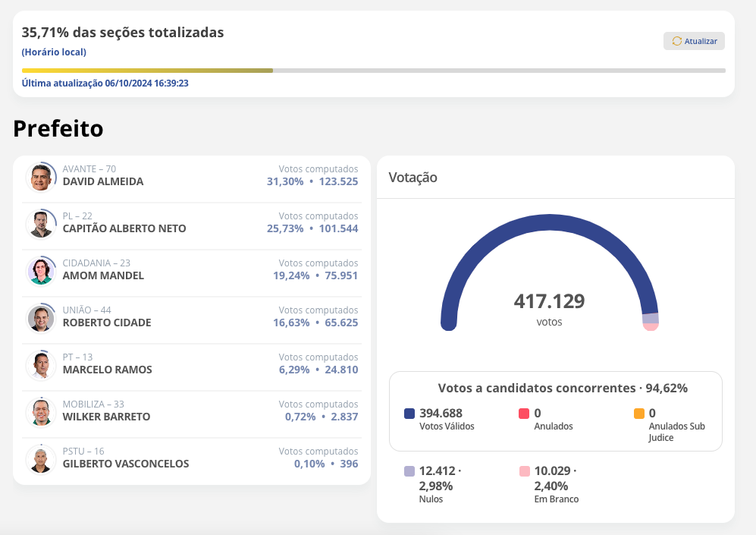This screenshot has width=756, height=535.
Task: Click the sections totalized progress bar
Action: click(x=373, y=71)
